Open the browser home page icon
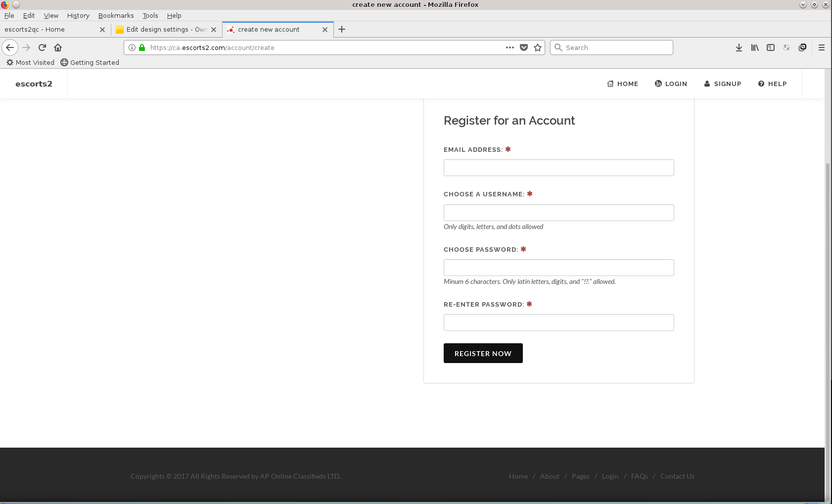The height and width of the screenshot is (504, 832). (x=58, y=47)
